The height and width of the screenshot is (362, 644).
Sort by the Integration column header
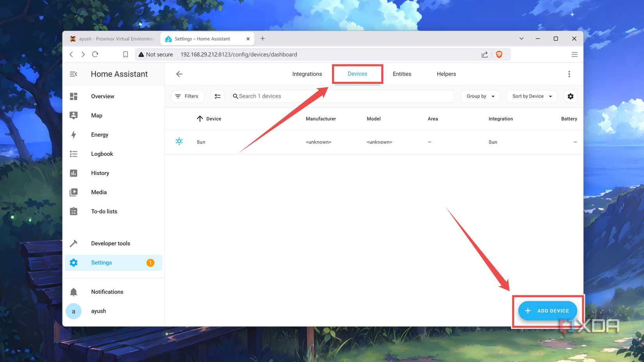pyautogui.click(x=501, y=119)
